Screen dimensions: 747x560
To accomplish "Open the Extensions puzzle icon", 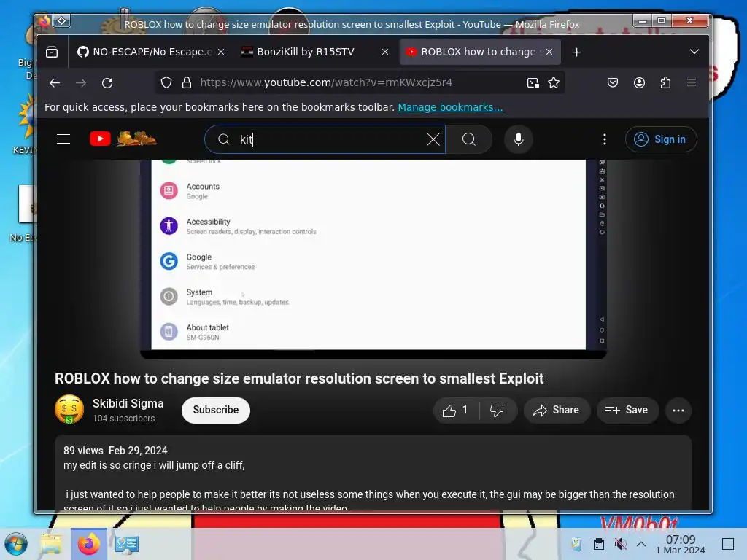I will coord(665,83).
